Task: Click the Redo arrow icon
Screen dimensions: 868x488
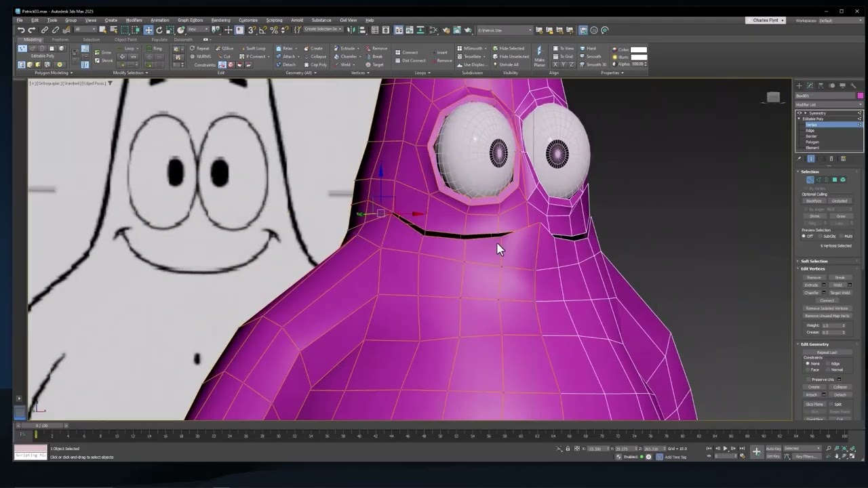Action: pos(32,30)
